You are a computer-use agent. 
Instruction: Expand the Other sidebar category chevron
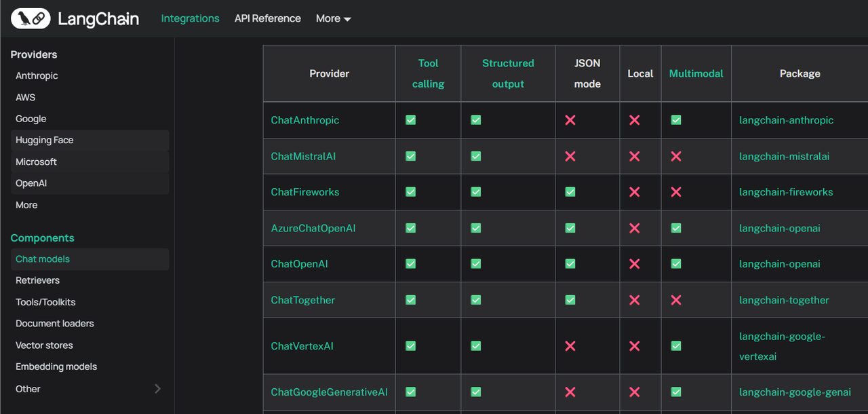[x=157, y=389]
